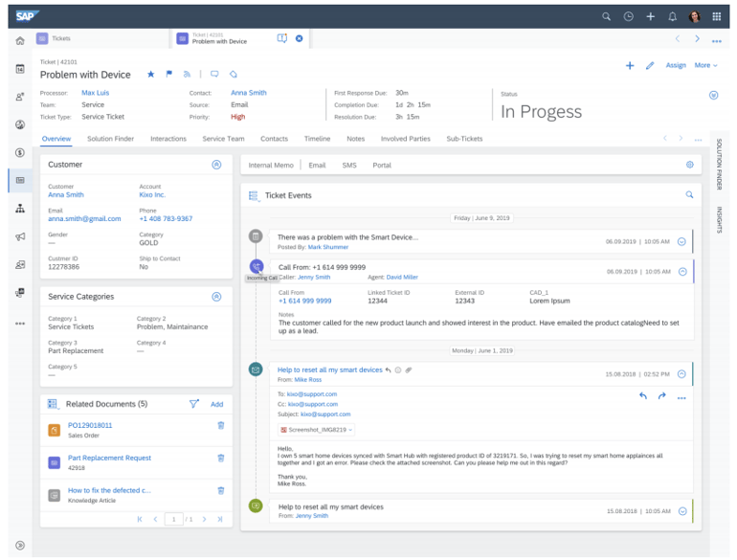Viewport: 737px width, 560px height.
Task: Expand the Smart Device problem event
Action: click(x=681, y=241)
